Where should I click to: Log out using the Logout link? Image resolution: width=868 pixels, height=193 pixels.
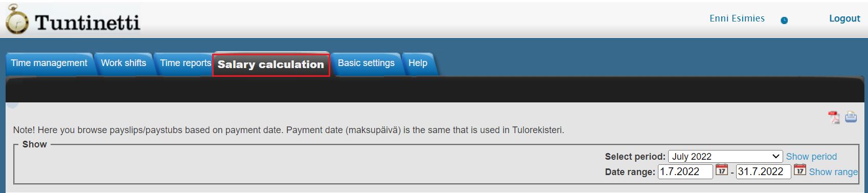pos(844,18)
